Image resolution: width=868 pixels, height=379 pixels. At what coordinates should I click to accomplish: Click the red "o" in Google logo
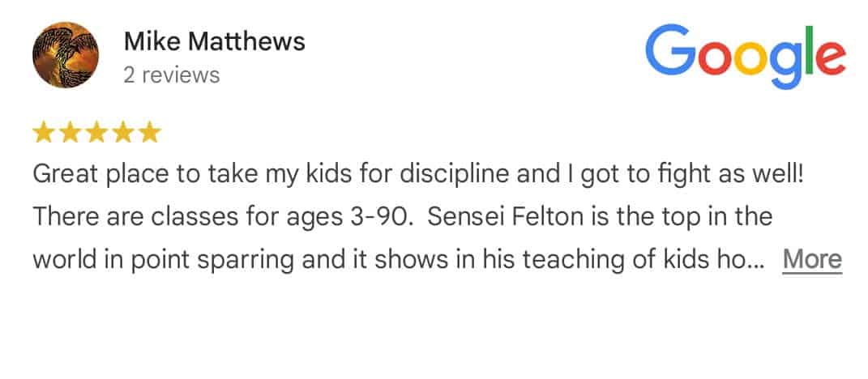(714, 58)
